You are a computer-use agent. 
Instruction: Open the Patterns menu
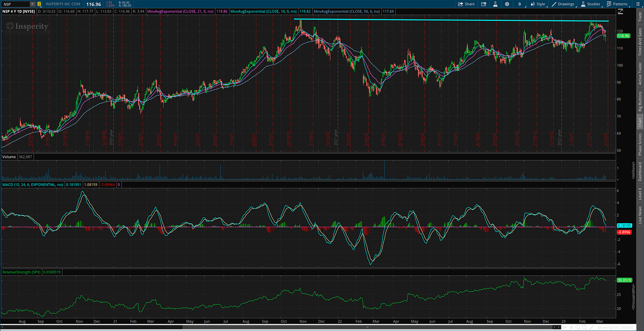point(617,4)
